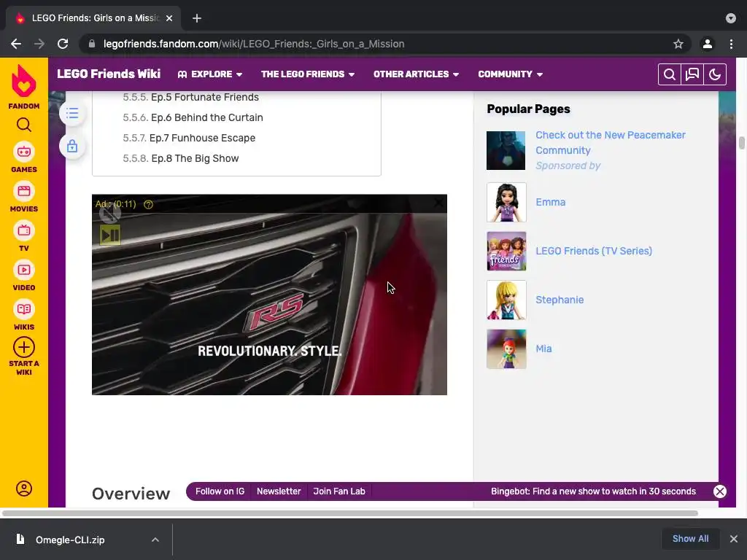View site security lock information
The height and width of the screenshot is (560, 747).
coord(92,44)
